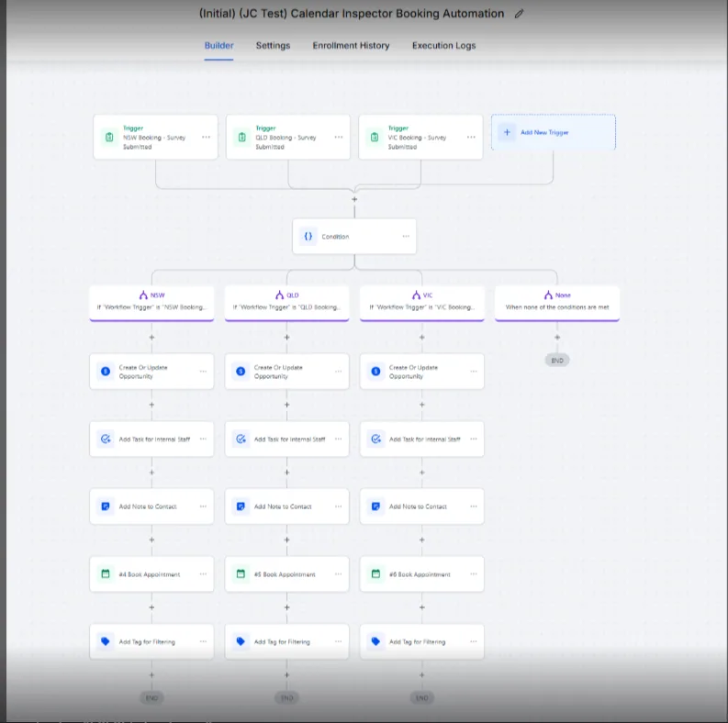The height and width of the screenshot is (723, 728).
Task: Open Enrollment History tab
Action: pos(351,46)
